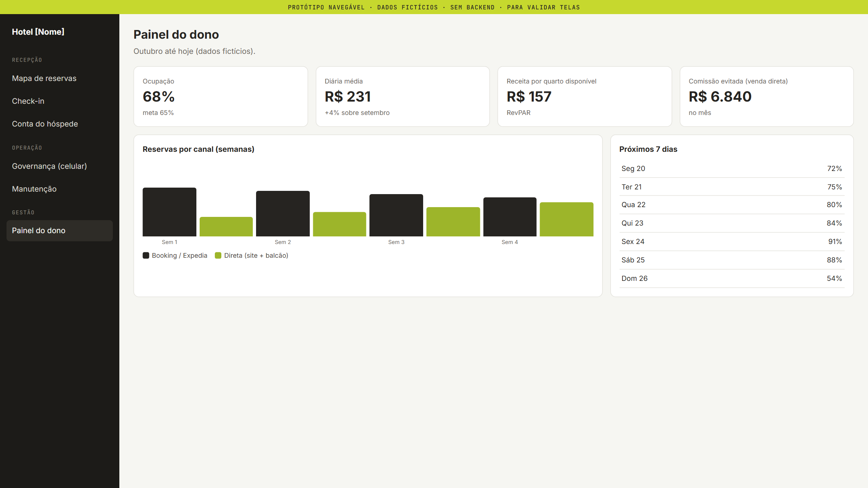This screenshot has height=488, width=868.
Task: Click the Ter 21 row label
Action: click(x=631, y=187)
